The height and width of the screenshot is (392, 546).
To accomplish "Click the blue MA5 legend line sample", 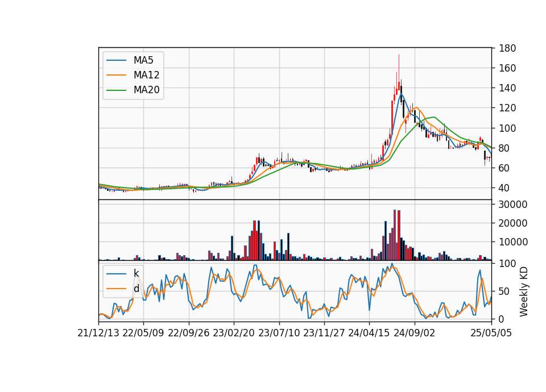I will [116, 60].
